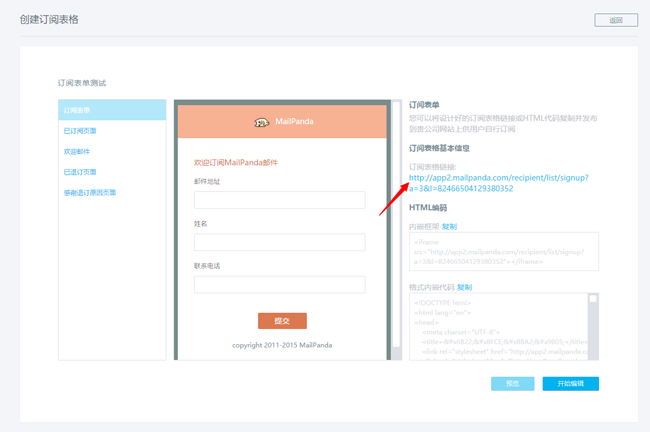Viewport: 650px width, 432px height.
Task: Focus the 姓名 text field
Action: point(279,242)
